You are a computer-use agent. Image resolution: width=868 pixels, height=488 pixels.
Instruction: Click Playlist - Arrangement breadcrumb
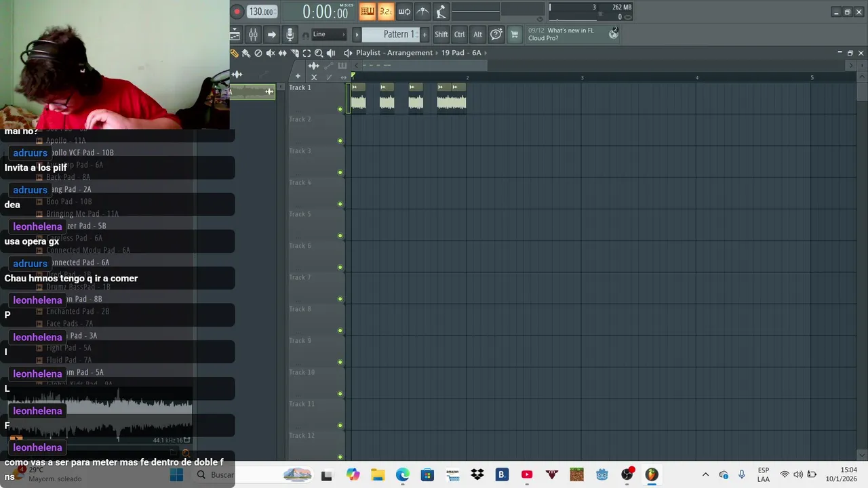(x=394, y=53)
